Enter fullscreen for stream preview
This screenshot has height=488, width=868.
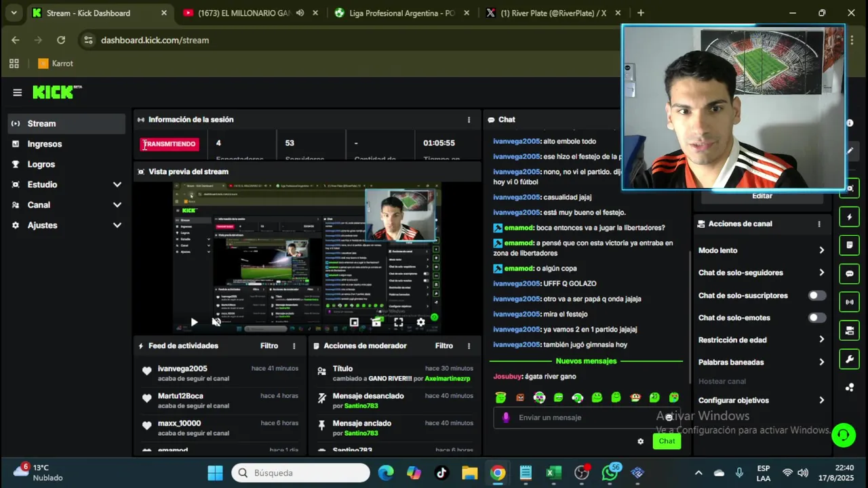click(x=399, y=323)
